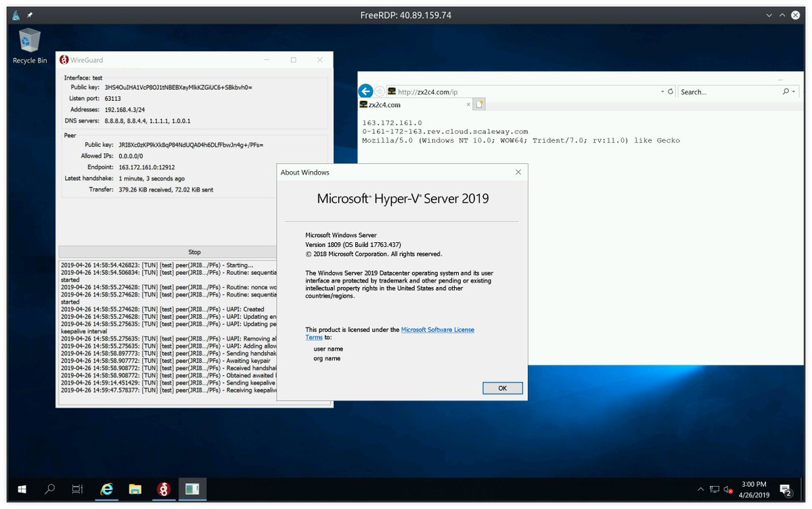
Task: Click the taskbar Search magnifier
Action: point(50,489)
